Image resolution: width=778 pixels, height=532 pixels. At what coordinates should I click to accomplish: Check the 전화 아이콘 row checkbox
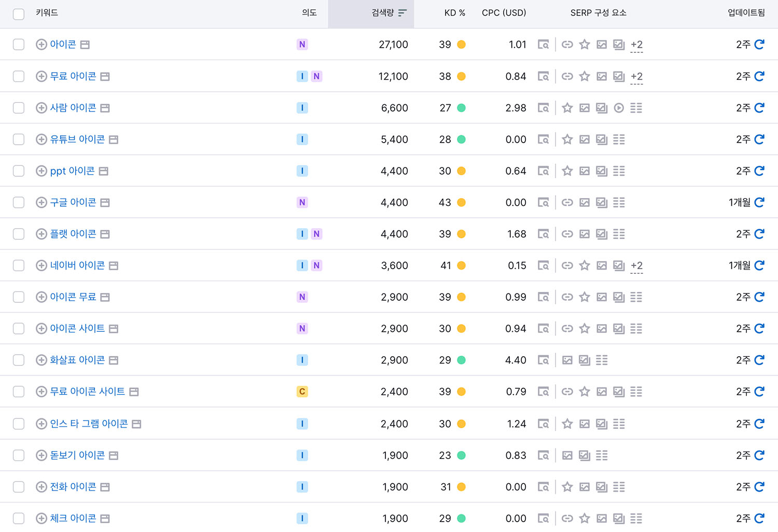click(19, 487)
